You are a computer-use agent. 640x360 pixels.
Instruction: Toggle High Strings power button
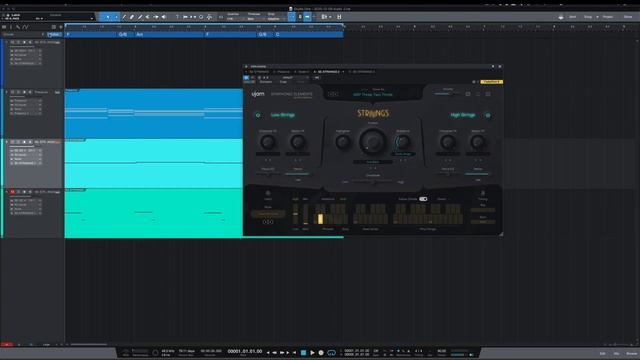(x=488, y=116)
